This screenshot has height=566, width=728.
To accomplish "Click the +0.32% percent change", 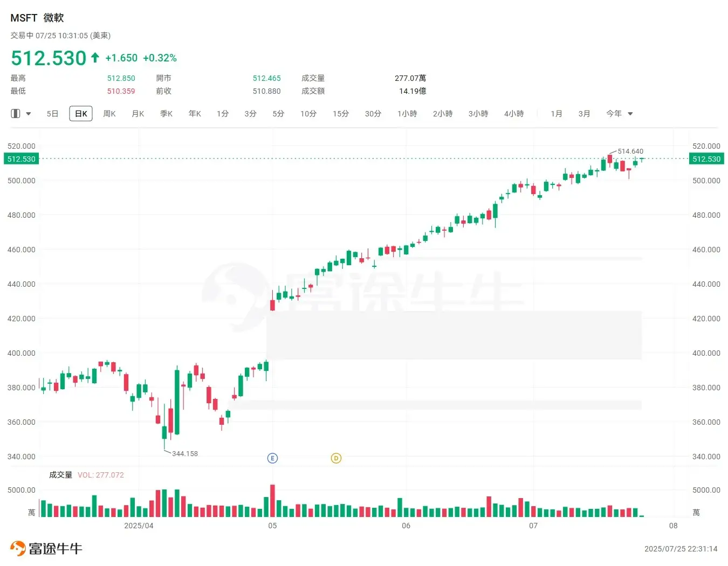I will (160, 58).
